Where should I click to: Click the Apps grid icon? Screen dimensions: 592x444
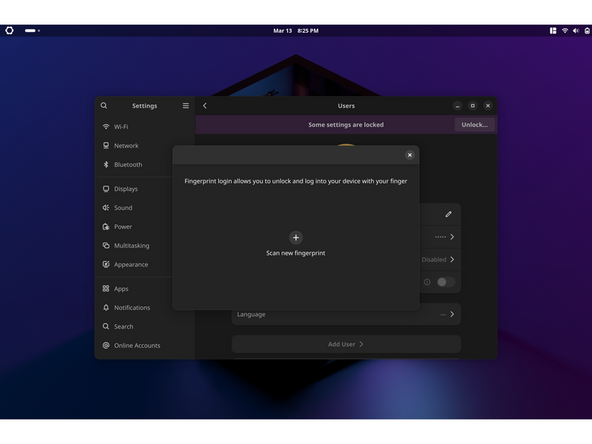point(106,288)
